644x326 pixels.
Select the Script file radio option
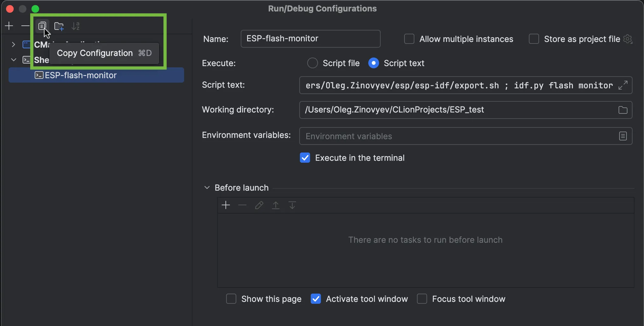pyautogui.click(x=312, y=63)
